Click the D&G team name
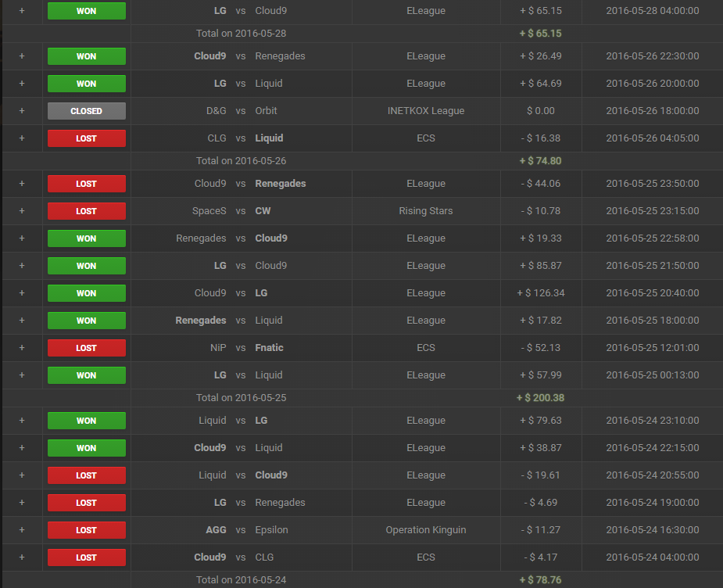This screenshot has height=588, width=723. tap(217, 111)
